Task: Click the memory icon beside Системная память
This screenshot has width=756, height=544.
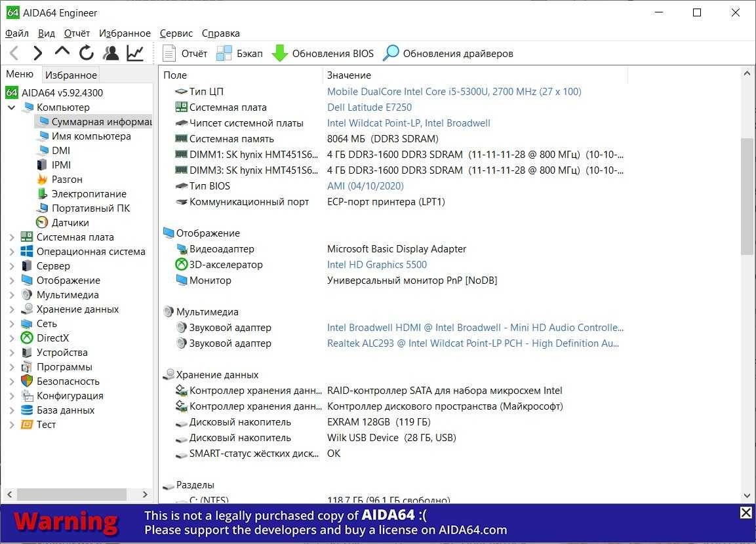Action: 181,139
